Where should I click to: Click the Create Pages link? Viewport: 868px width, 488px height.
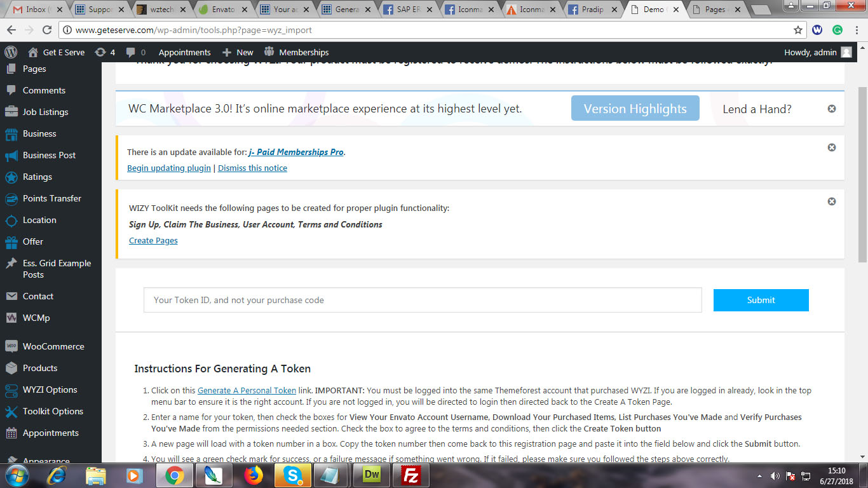(153, 240)
